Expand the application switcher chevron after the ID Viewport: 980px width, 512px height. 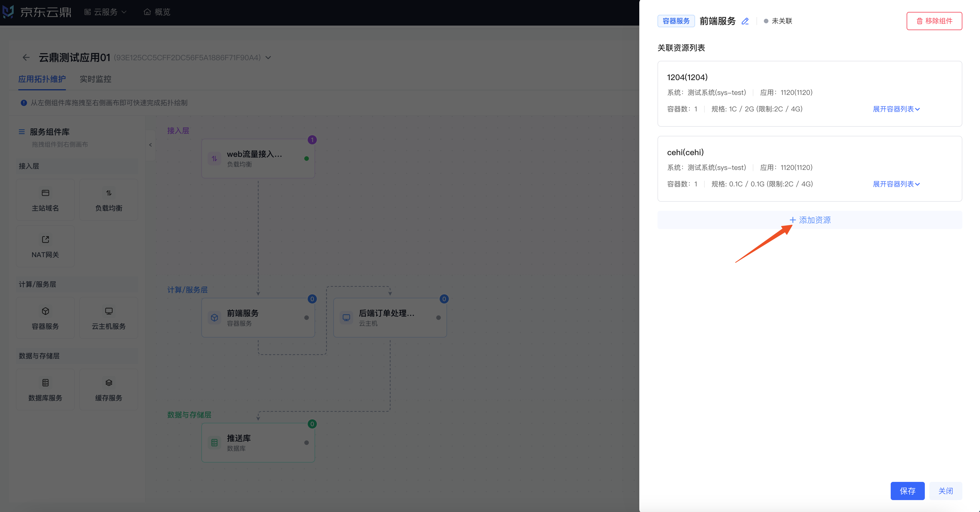coord(268,58)
